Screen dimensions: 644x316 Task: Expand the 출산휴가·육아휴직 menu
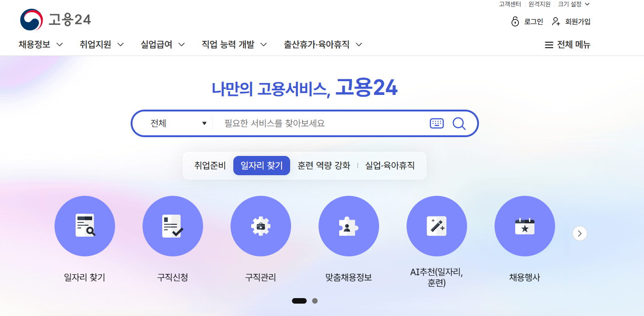coord(323,44)
